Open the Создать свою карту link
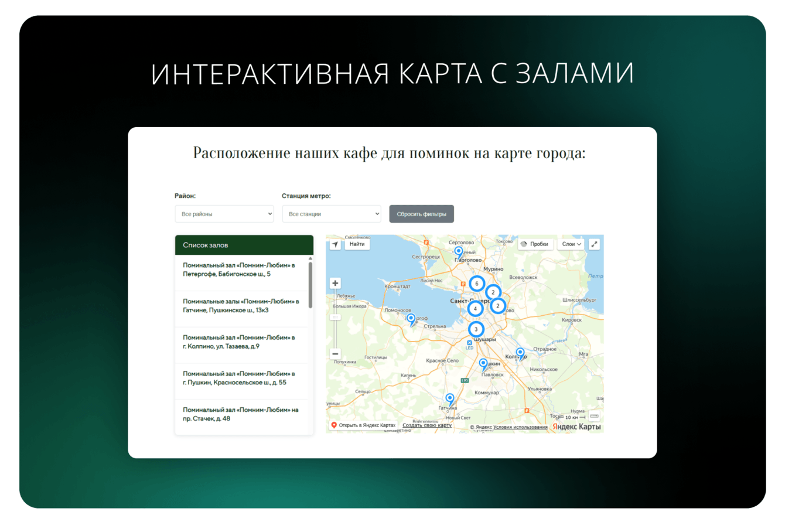785x532 pixels. coord(427,425)
